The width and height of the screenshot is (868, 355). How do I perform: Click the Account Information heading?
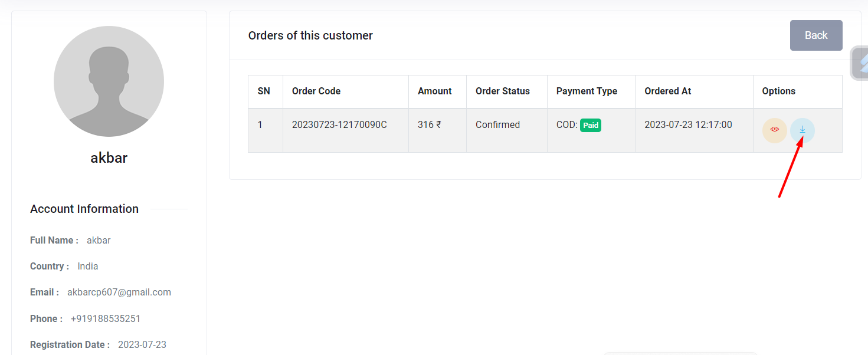(x=84, y=209)
